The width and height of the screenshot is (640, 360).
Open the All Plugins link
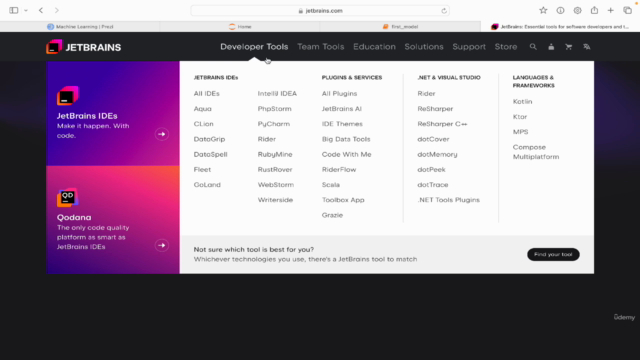(339, 93)
